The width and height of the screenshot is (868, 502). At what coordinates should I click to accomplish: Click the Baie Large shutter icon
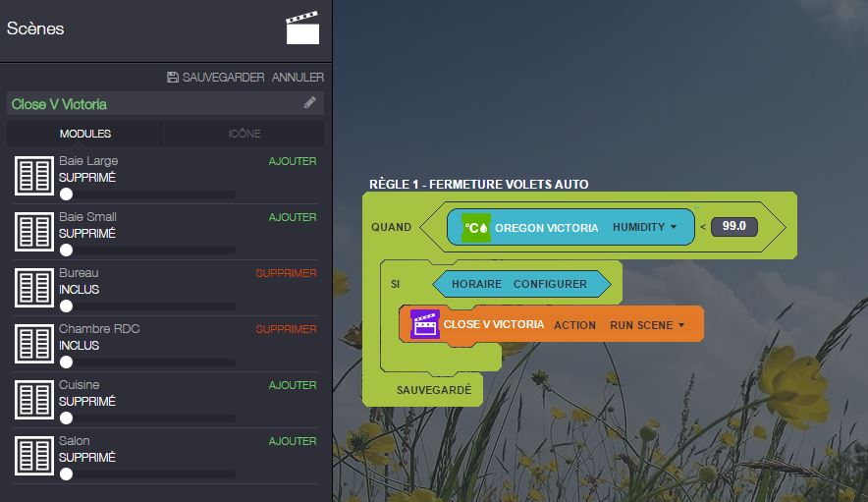34,176
